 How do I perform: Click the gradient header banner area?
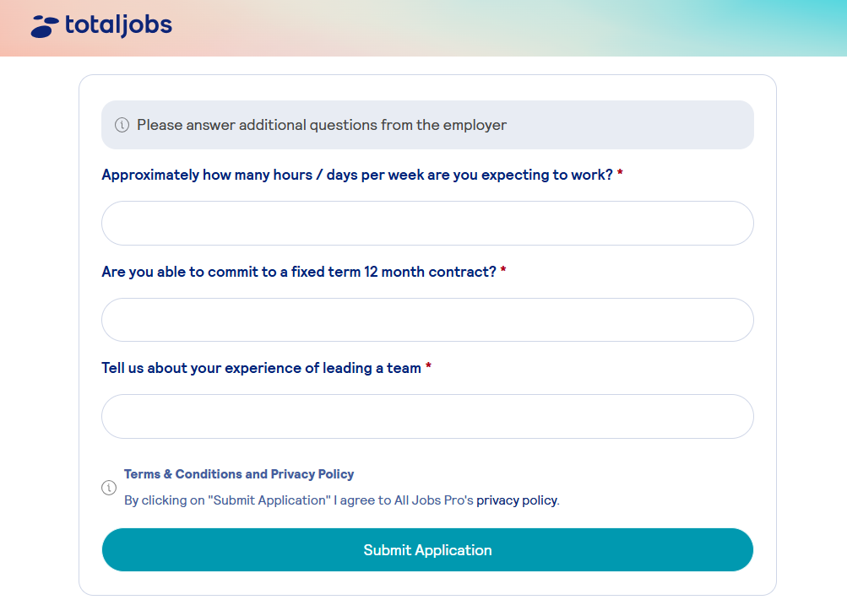coord(424,28)
